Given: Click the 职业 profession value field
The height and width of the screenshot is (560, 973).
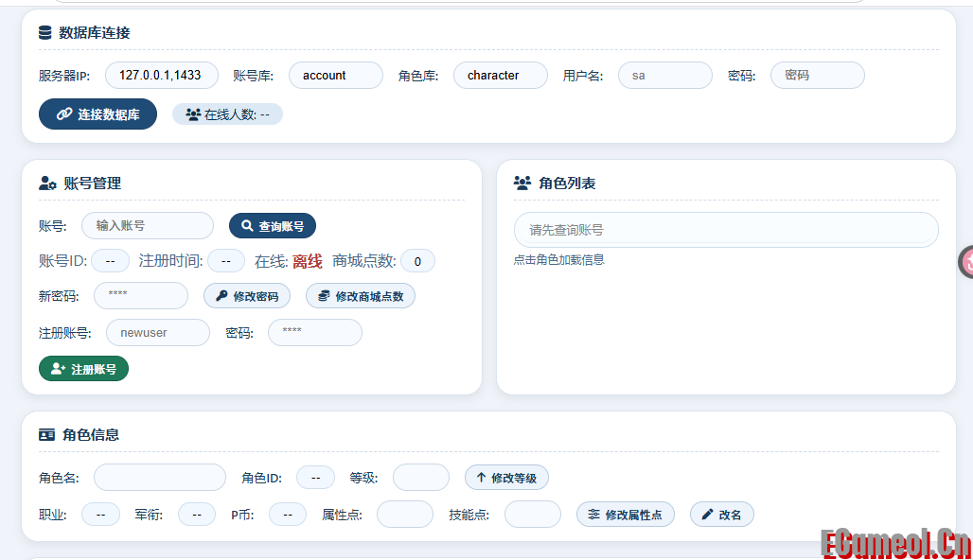Looking at the screenshot, I should tap(100, 514).
